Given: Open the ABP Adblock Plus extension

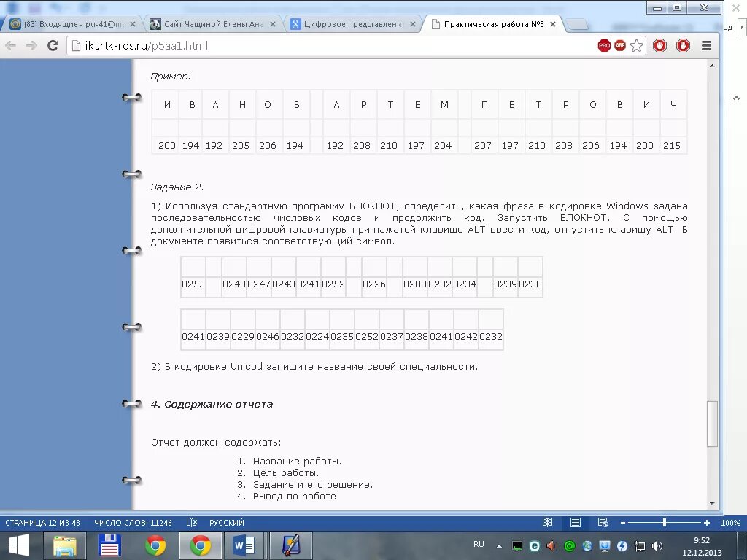Looking at the screenshot, I should [620, 46].
